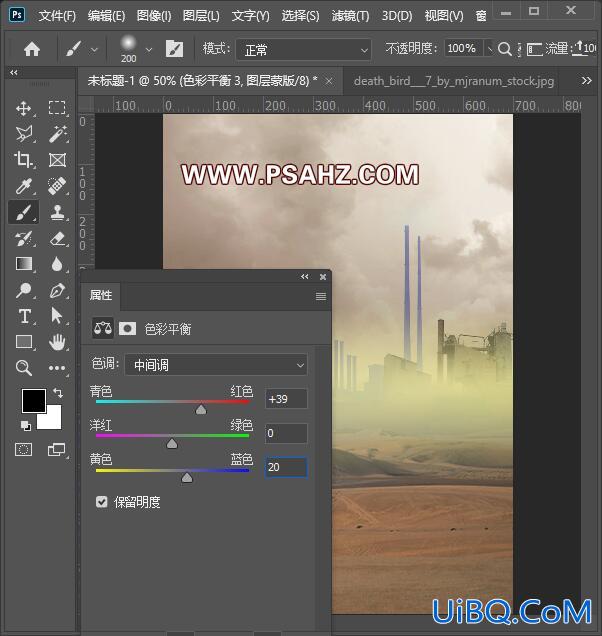Select the Pen tool
The height and width of the screenshot is (636, 602).
[x=57, y=290]
